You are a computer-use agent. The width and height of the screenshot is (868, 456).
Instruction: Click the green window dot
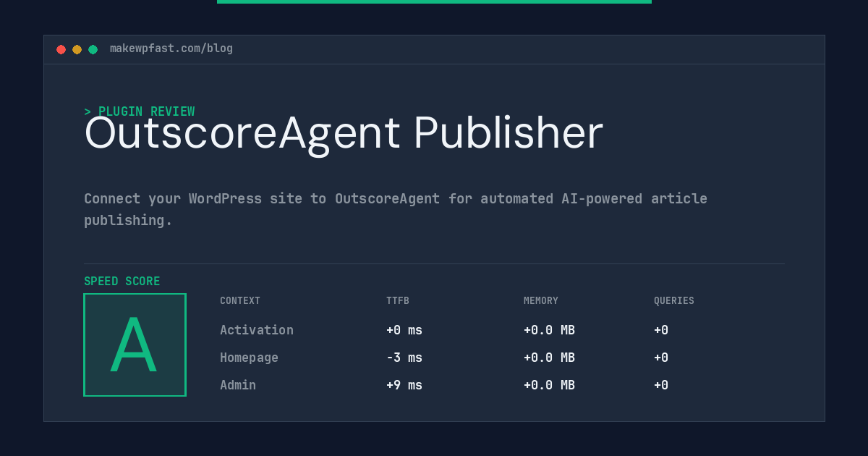point(93,49)
